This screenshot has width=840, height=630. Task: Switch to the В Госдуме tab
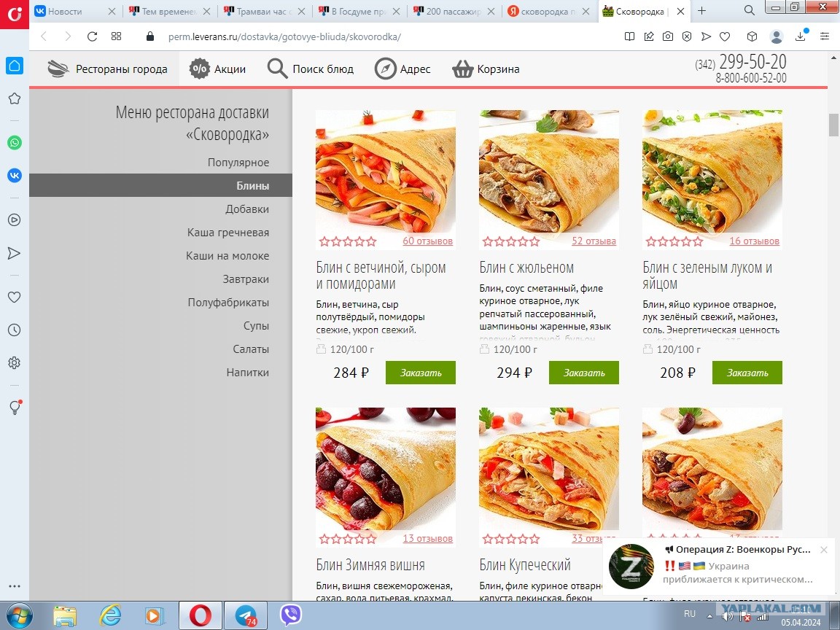pyautogui.click(x=358, y=11)
